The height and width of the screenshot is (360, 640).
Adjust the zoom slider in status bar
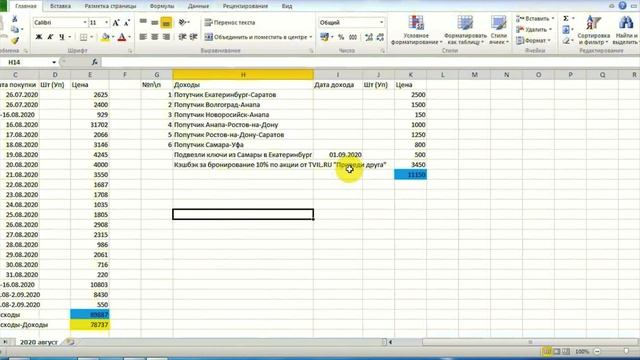[626, 351]
